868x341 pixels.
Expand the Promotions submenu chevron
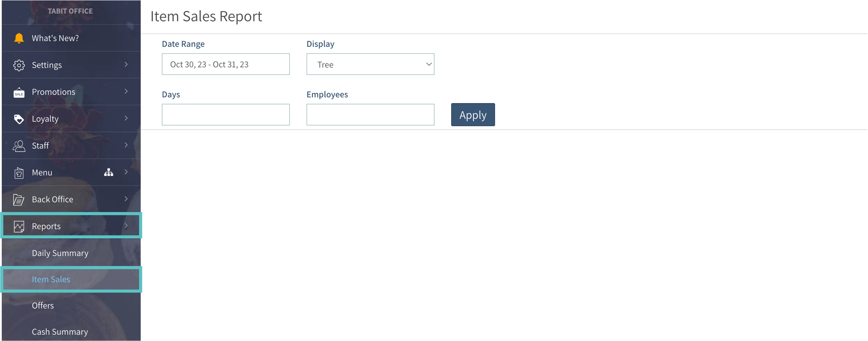pos(126,91)
